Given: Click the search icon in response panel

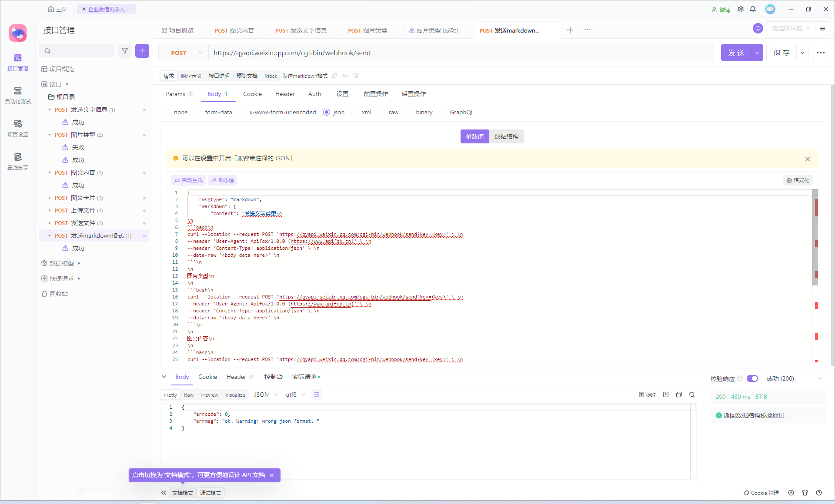Looking at the screenshot, I should pyautogui.click(x=692, y=395).
